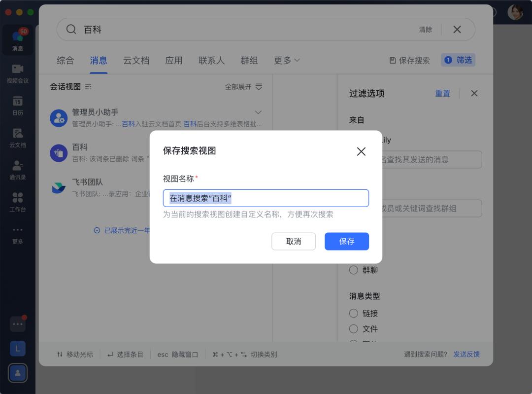Screen dimensions: 532x394
Task: Select the 日历 calendar icon
Action: (18, 106)
